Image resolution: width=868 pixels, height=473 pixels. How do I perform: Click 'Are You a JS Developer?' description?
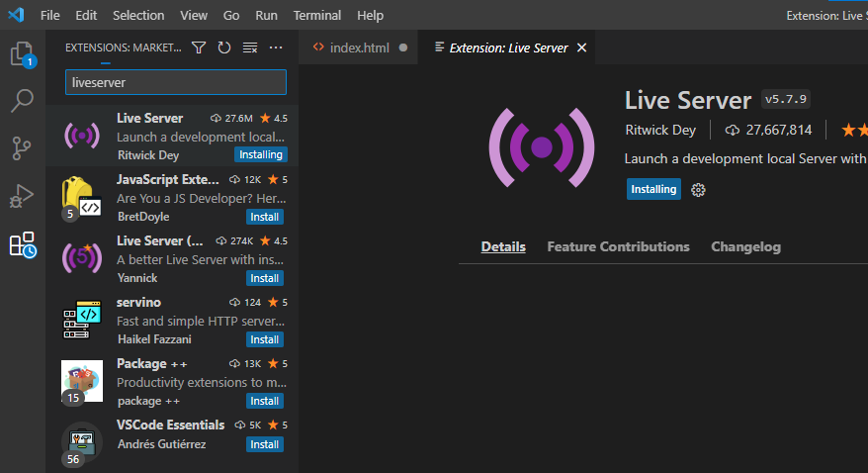[201, 198]
